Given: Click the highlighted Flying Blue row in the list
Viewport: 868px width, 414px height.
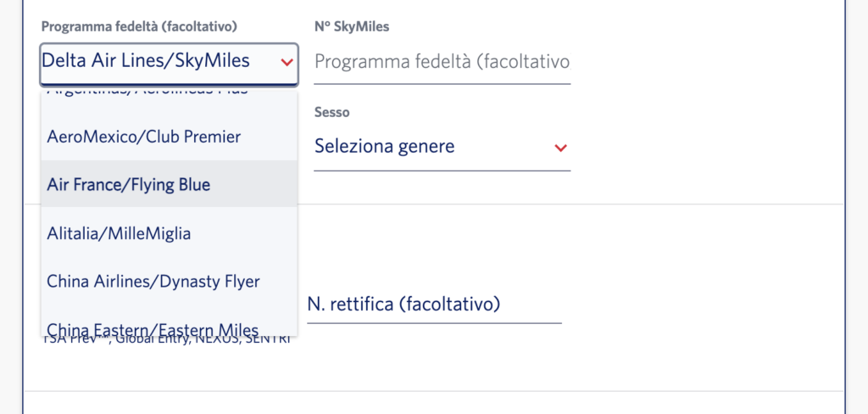Looking at the screenshot, I should [169, 184].
